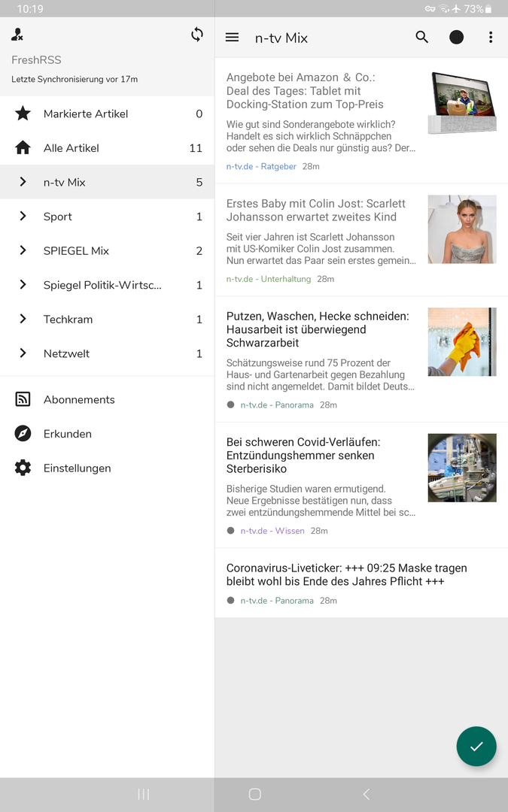Open Markierte Artikel list

pyautogui.click(x=108, y=114)
